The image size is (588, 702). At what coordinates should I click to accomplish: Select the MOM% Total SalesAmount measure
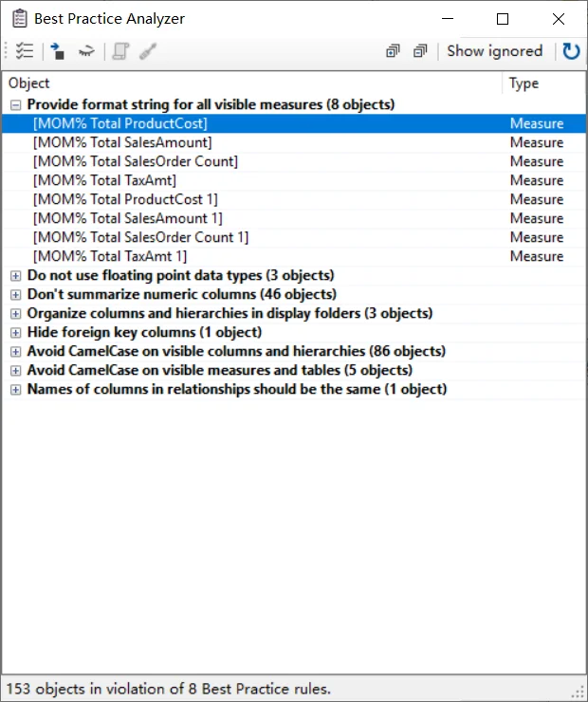pyautogui.click(x=294, y=142)
